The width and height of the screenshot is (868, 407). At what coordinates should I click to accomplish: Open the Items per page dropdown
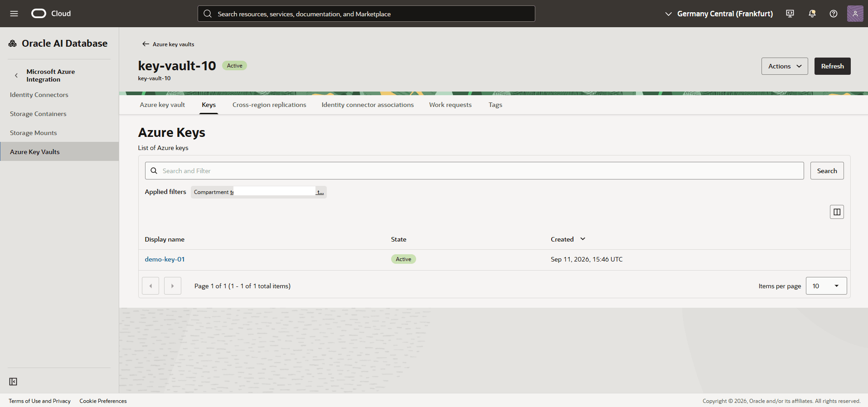pos(826,286)
